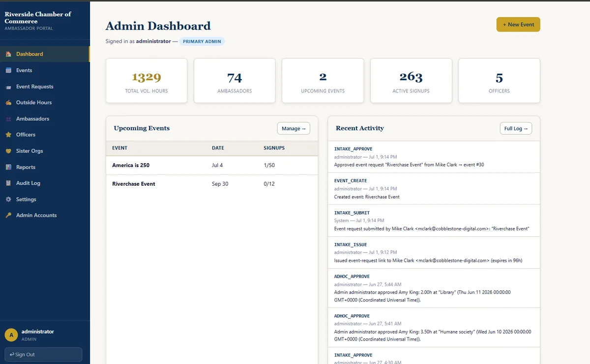Screen dimensions: 590x364
Task: Open the Dashboard menu item
Action: tap(45, 54)
